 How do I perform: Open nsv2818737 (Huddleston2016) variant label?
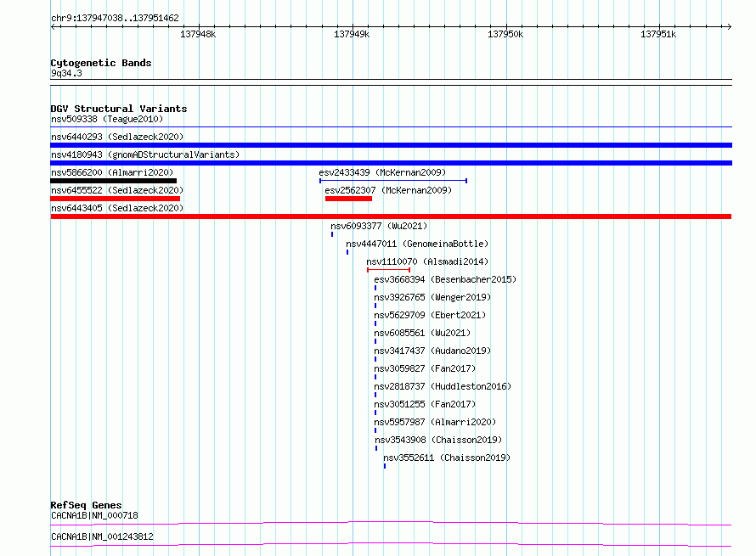point(443,386)
